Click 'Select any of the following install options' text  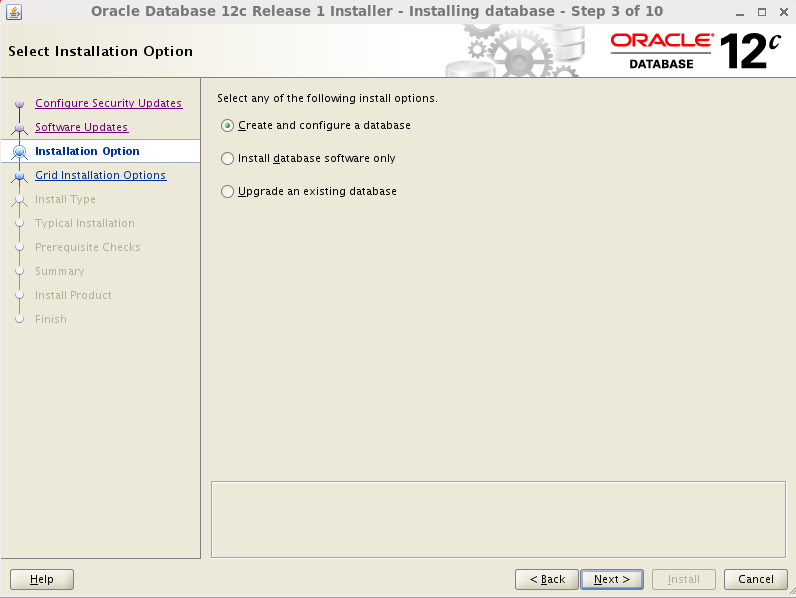click(x=327, y=98)
